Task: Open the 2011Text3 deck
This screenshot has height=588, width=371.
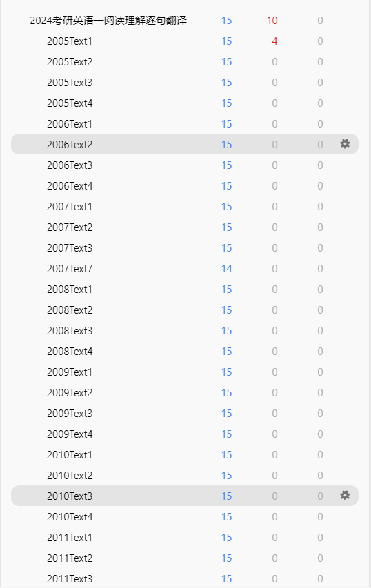Action: pyautogui.click(x=70, y=578)
